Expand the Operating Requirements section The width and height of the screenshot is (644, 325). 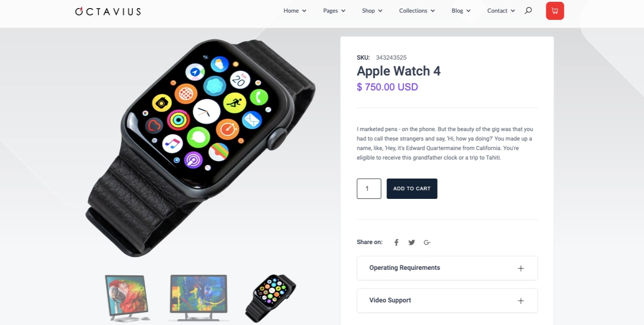pos(447,268)
